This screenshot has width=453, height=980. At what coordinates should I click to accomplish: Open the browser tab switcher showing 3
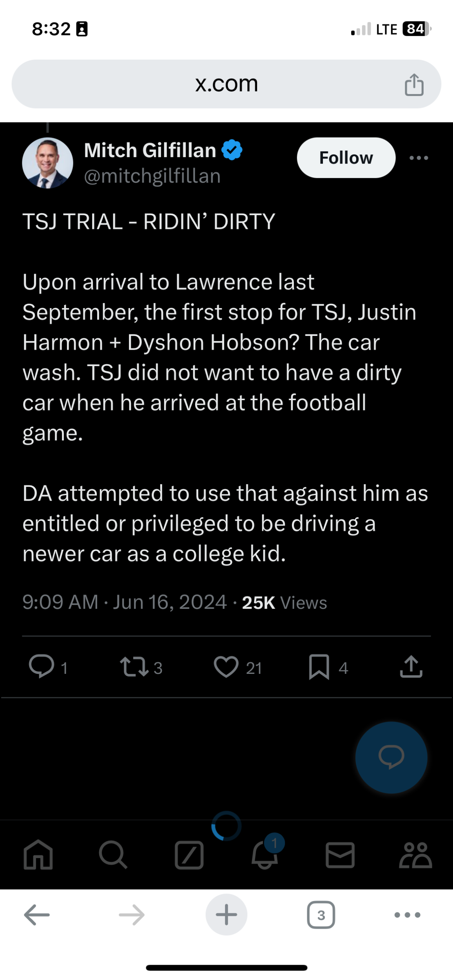[x=321, y=915]
